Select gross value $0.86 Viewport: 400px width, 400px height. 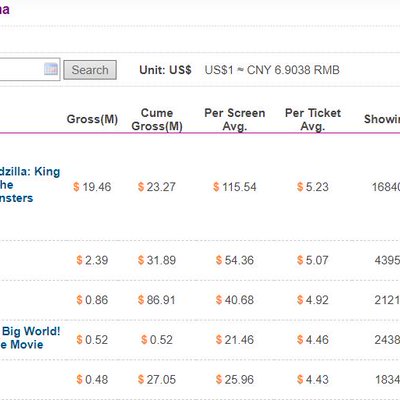92,300
